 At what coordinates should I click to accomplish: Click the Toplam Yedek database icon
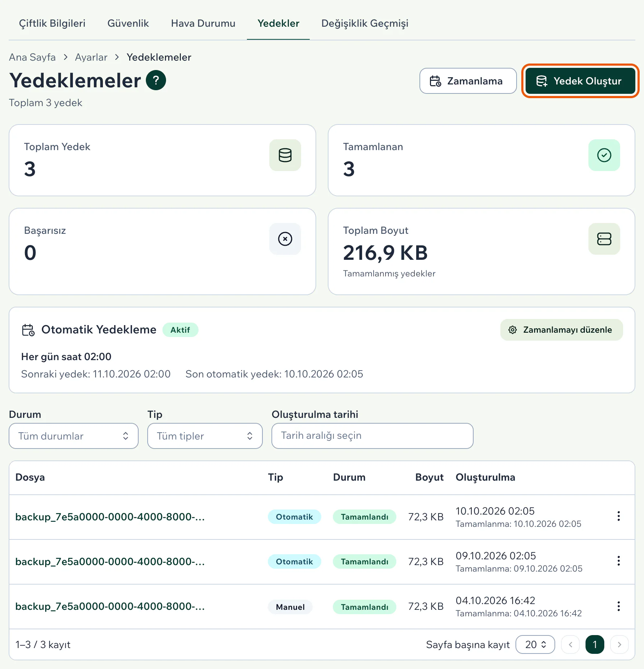coord(285,155)
